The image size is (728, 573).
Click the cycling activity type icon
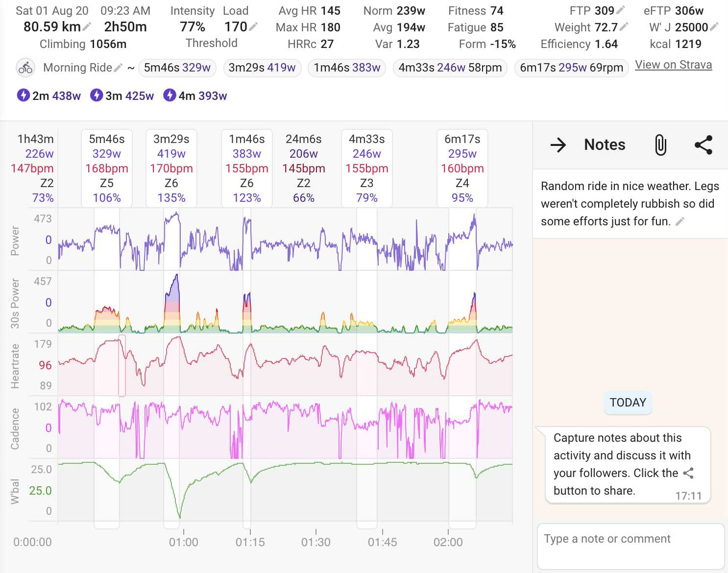tap(25, 68)
